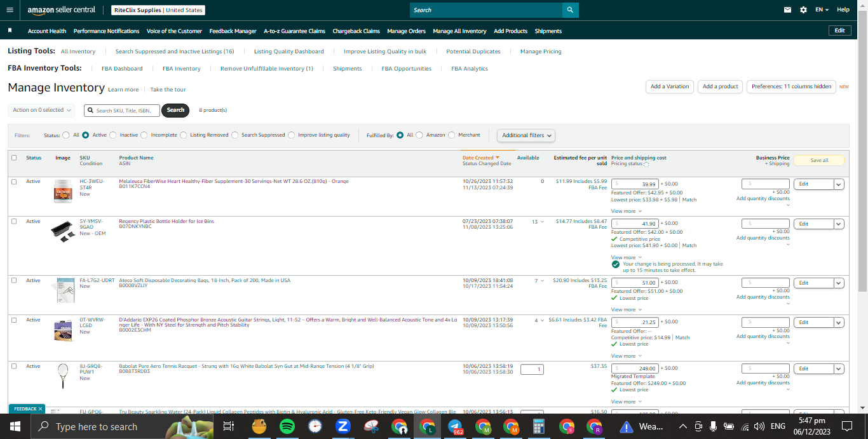The image size is (868, 439).
Task: Open FBA Dashboard link
Action: (122, 69)
